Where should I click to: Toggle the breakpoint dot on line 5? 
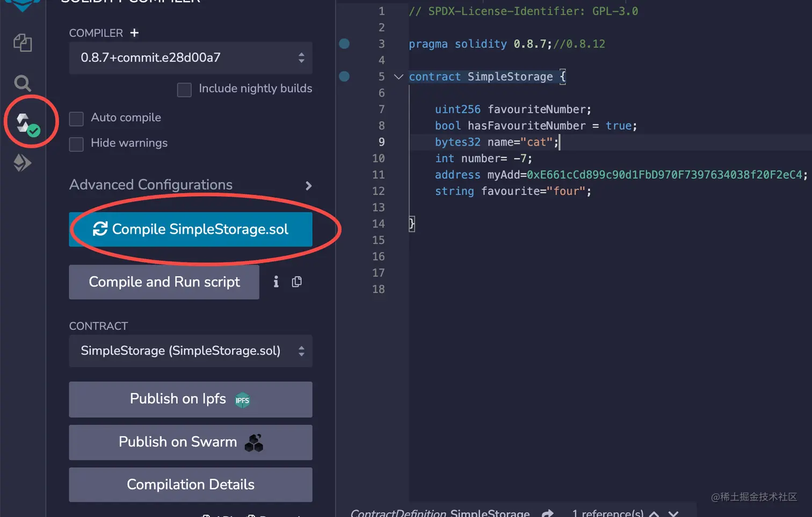pos(344,76)
